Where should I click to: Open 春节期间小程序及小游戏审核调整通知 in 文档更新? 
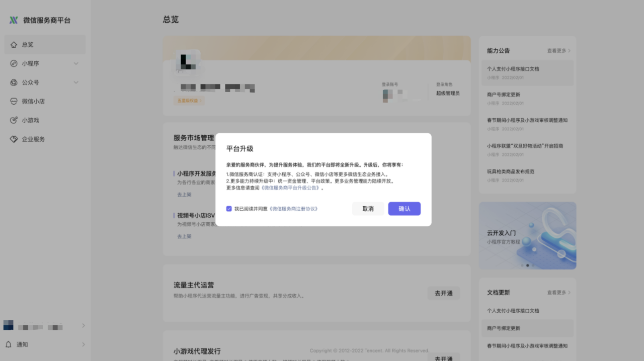pos(526,346)
